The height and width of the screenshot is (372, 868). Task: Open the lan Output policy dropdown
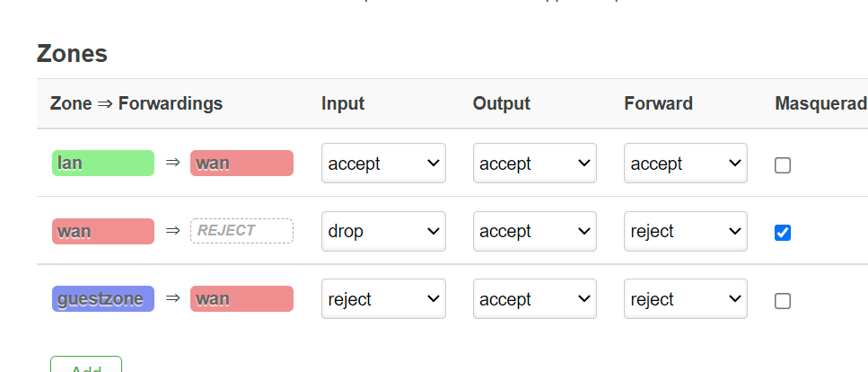534,164
